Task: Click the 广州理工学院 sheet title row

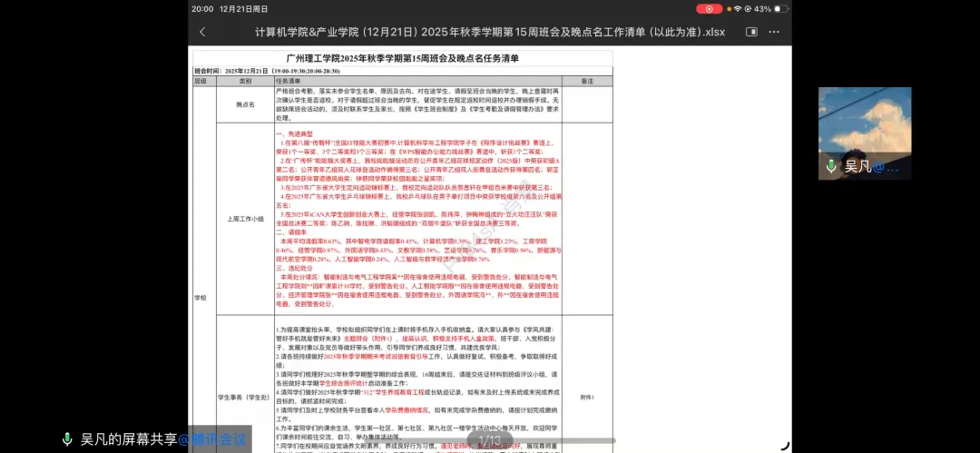Action: (402, 58)
